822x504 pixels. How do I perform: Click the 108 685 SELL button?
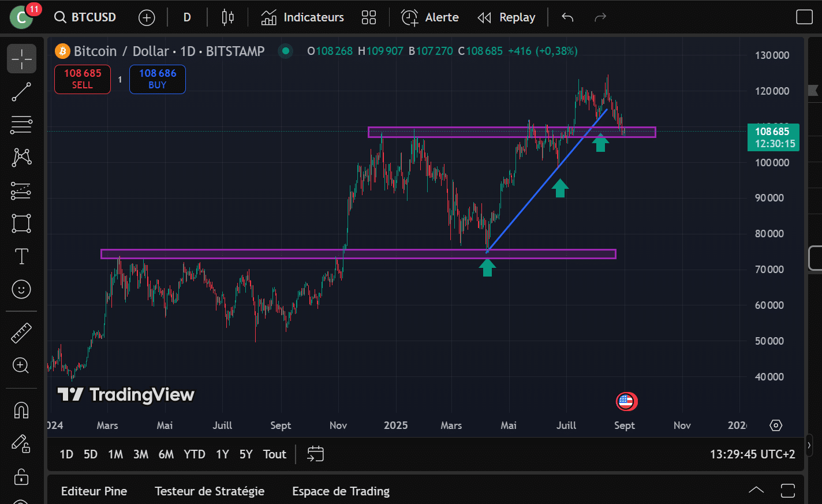(x=83, y=79)
